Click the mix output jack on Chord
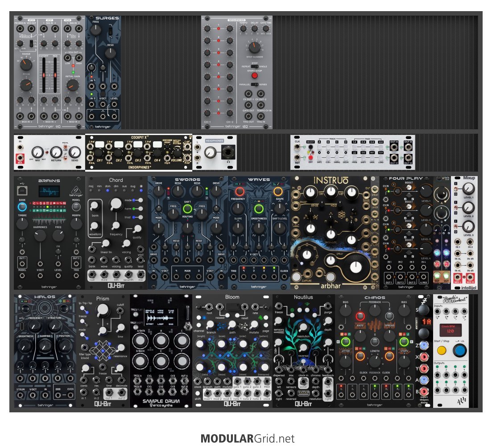 [x=141, y=274]
